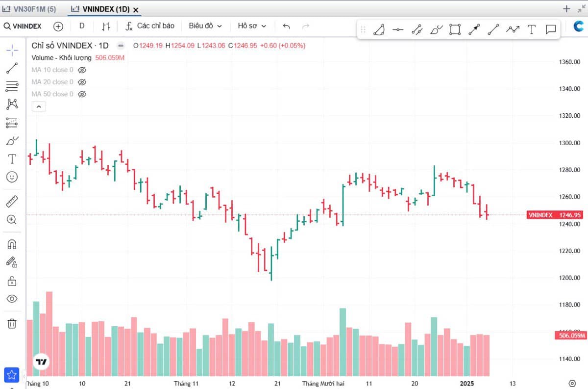
Task: Select curve shape tool in floating toolbar
Action: 379,30
